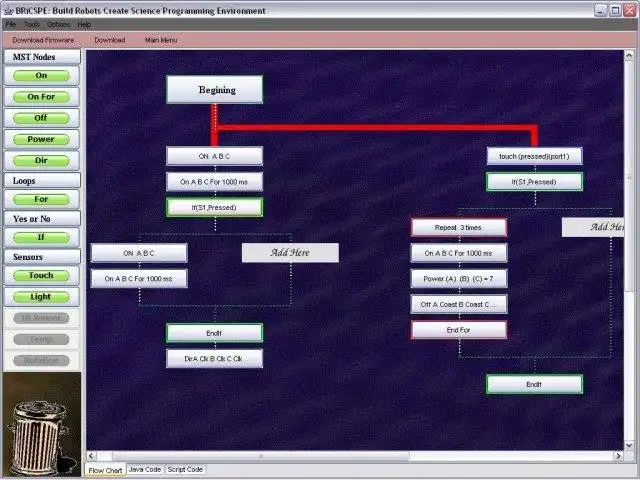Image resolution: width=640 pixels, height=480 pixels.
Task: Click the BRiCSPE title bar icon
Action: 8,11
